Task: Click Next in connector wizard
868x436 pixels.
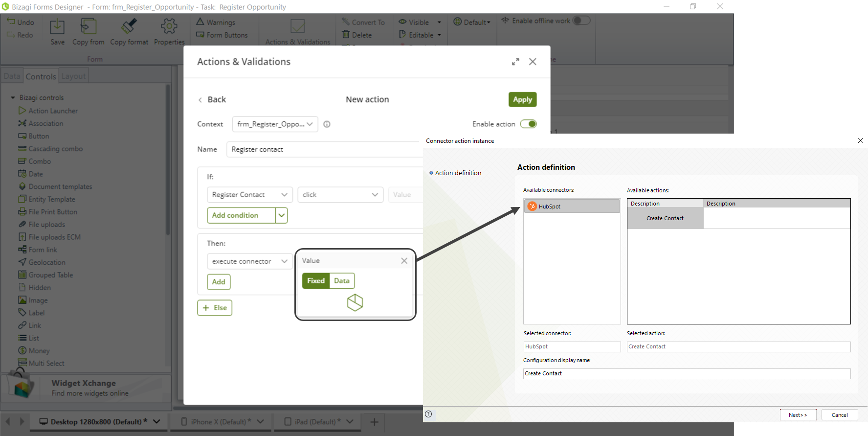Action: (798, 414)
